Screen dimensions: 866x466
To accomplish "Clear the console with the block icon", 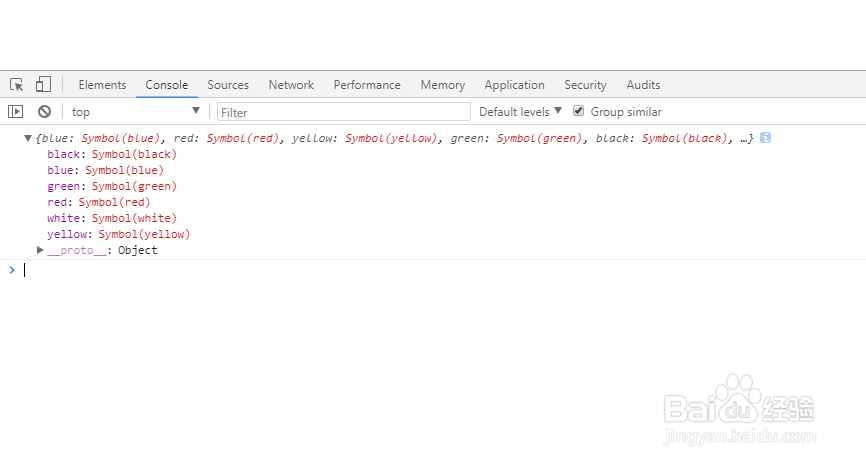I will coord(44,112).
